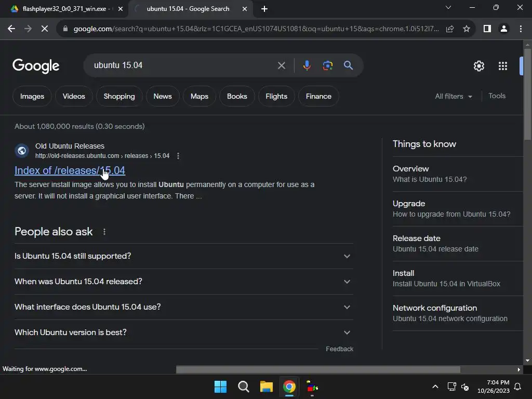
Task: Bookmark this page with the star icon
Action: coord(467,29)
